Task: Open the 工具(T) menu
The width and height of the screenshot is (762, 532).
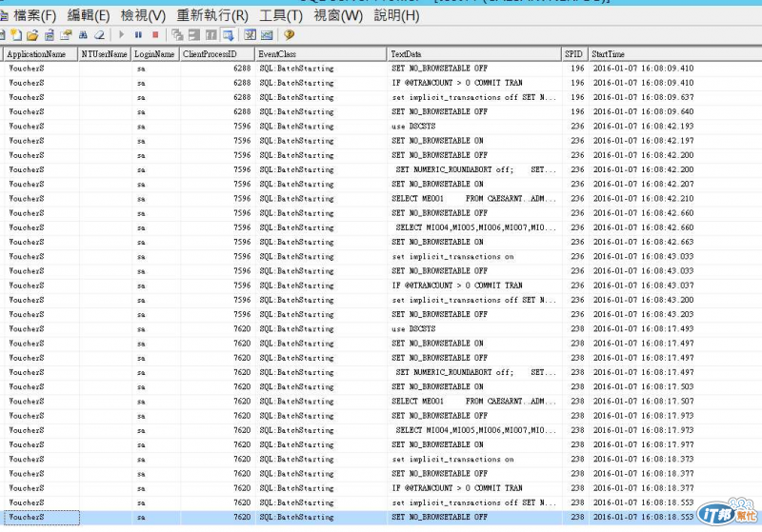Action: point(281,16)
